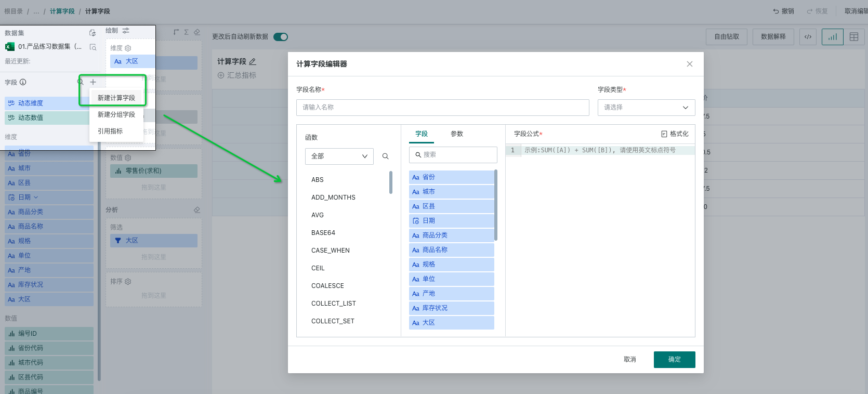This screenshot has width=868, height=394.
Task: Click the 格式化 format icon button
Action: click(x=675, y=134)
